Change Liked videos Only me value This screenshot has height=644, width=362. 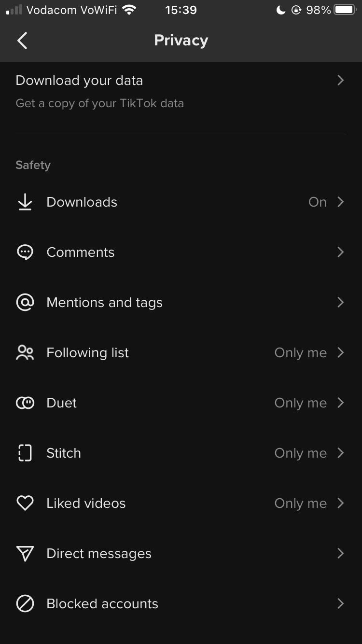point(300,504)
